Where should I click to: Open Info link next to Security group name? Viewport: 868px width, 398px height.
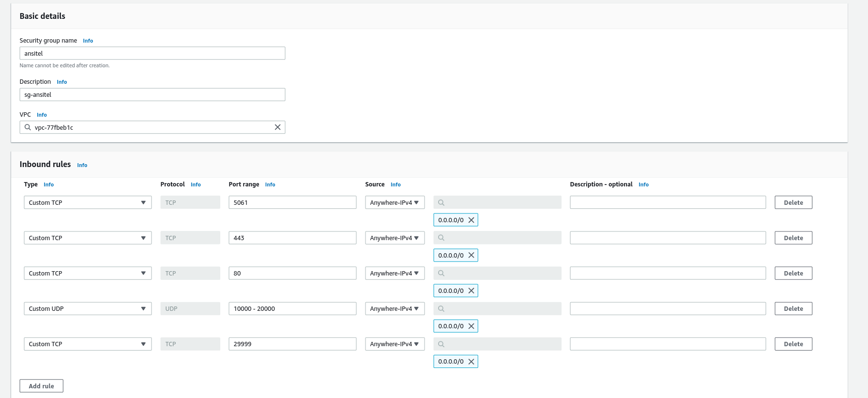click(x=88, y=41)
